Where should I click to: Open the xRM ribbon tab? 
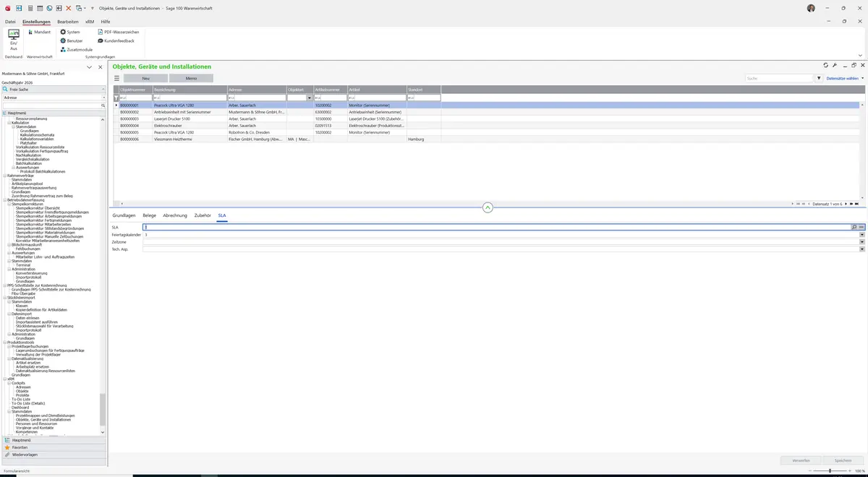tap(90, 22)
